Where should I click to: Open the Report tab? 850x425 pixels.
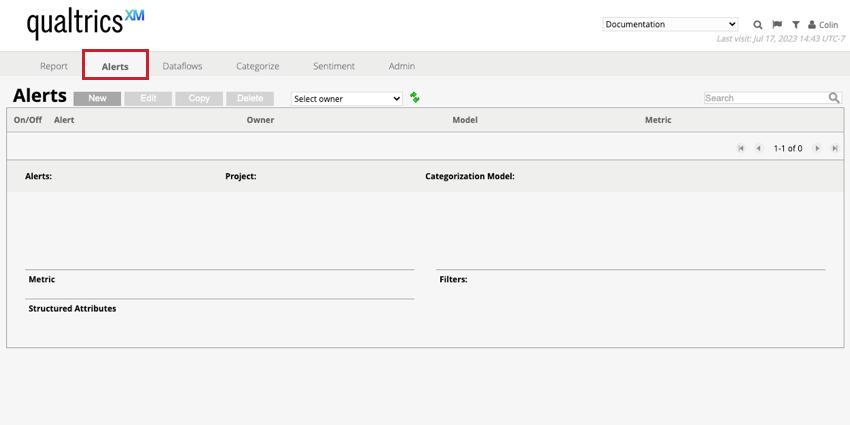pos(54,66)
